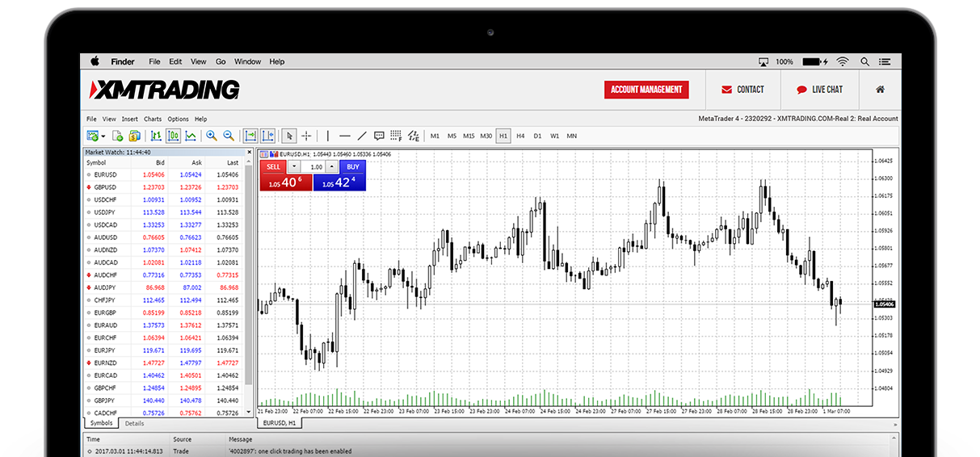This screenshot has width=980, height=457.
Task: Open the New Chart dropdown arrow
Action: [103, 136]
